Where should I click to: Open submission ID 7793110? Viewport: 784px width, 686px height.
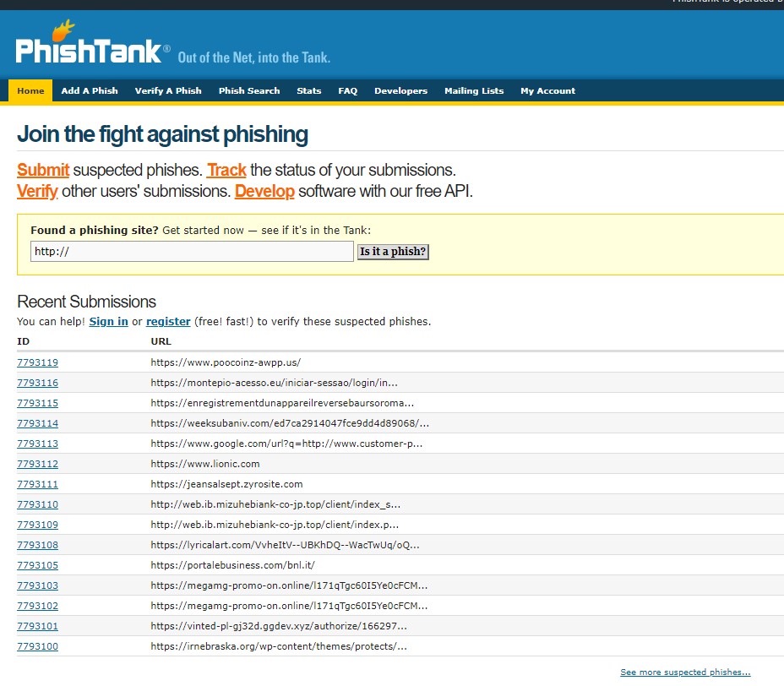[x=37, y=504]
